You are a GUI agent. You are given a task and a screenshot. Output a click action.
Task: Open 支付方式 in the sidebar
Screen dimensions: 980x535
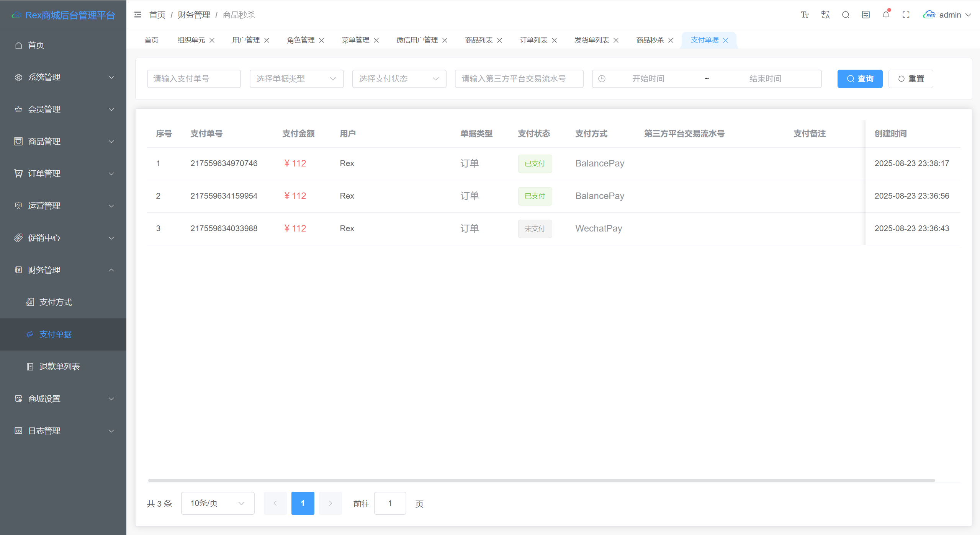tap(63, 302)
